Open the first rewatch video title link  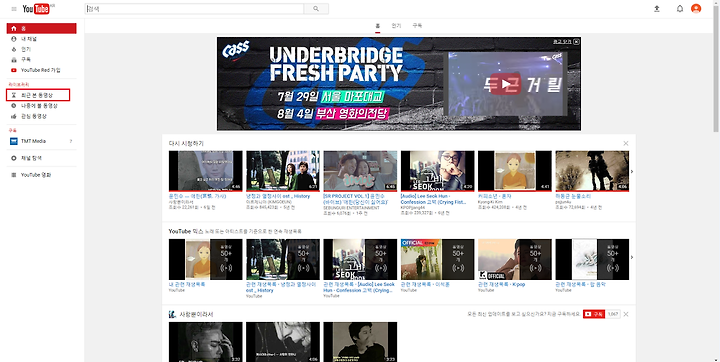pyautogui.click(x=197, y=196)
